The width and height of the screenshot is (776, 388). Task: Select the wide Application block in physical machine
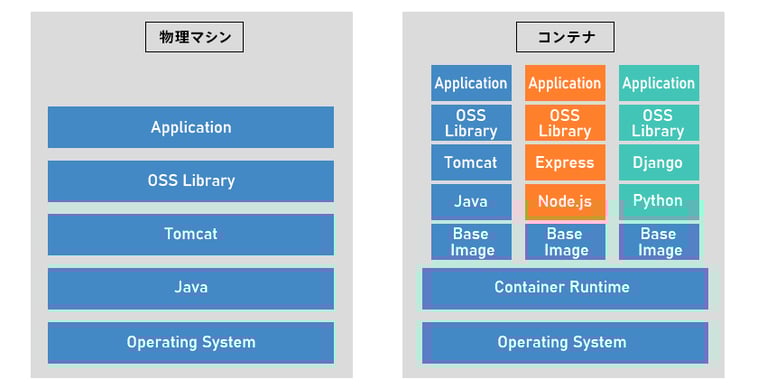tap(191, 127)
